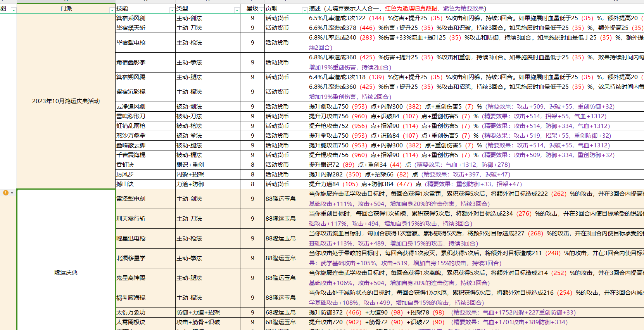The image size is (644, 330).
Task: Open the 图 column filter dropdown
Action: [14, 10]
